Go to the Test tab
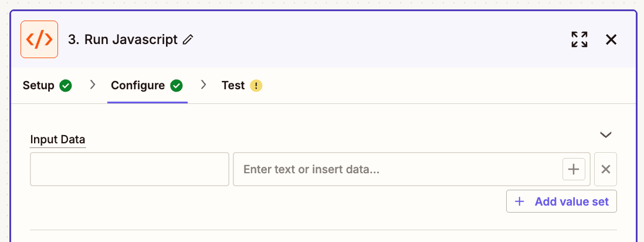 point(242,86)
